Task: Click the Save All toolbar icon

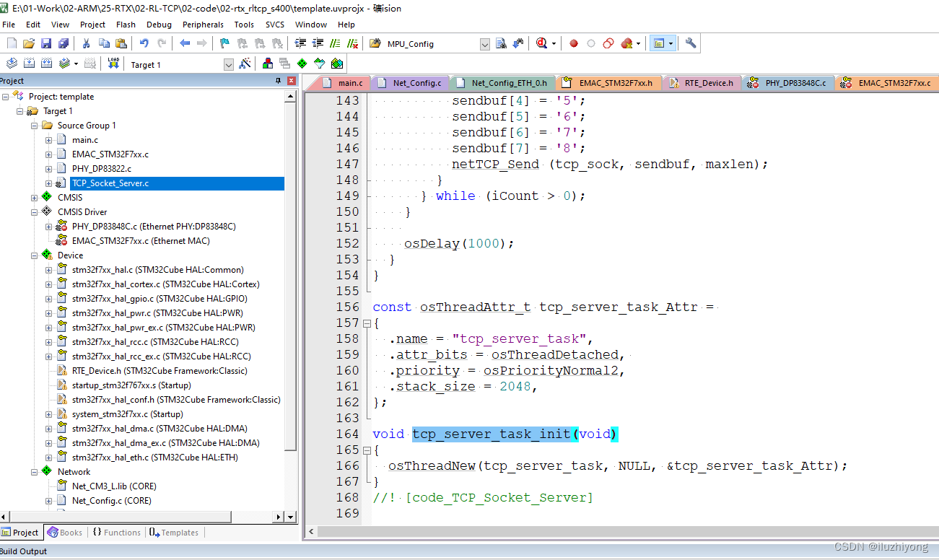Action: 64,43
